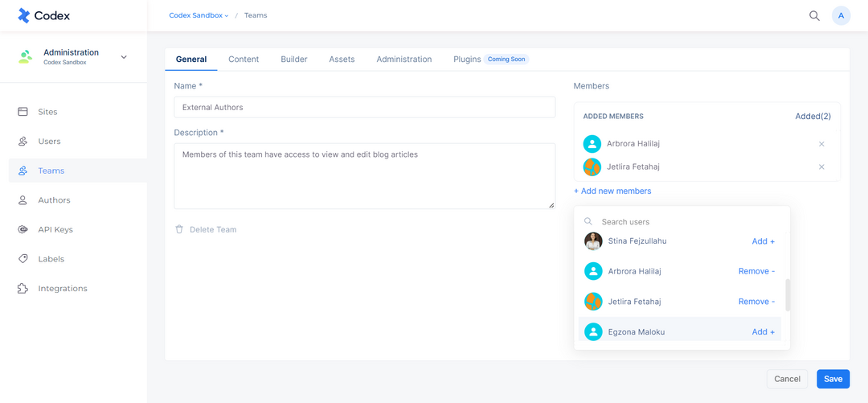Switch to the Content tab

[x=244, y=60]
